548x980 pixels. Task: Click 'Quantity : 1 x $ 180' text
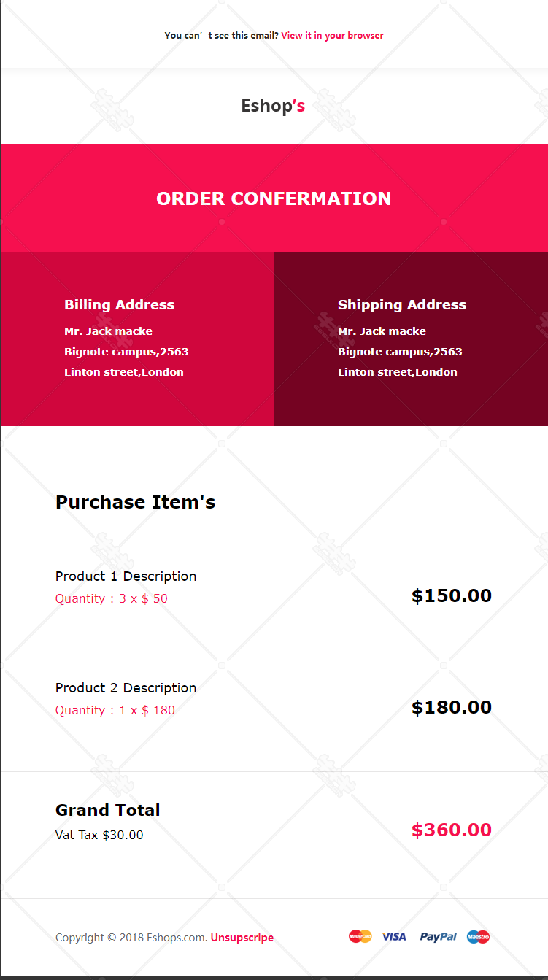coord(115,710)
